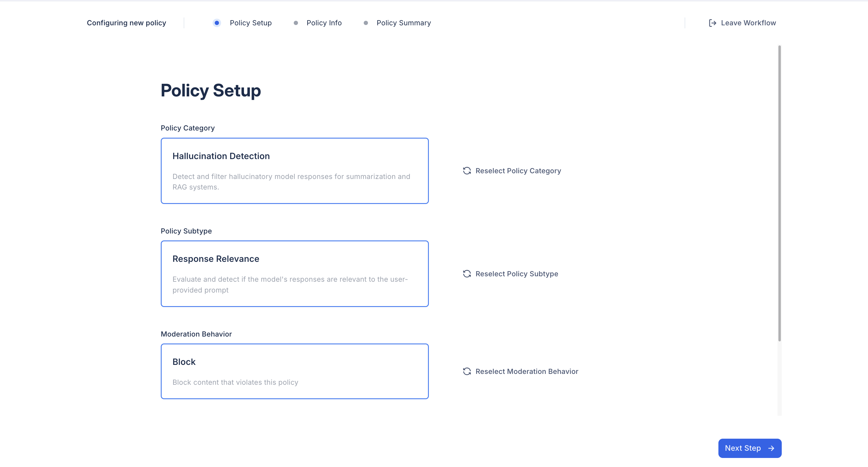The width and height of the screenshot is (868, 467).
Task: Click Reselect Policy Subtype text
Action: point(517,274)
